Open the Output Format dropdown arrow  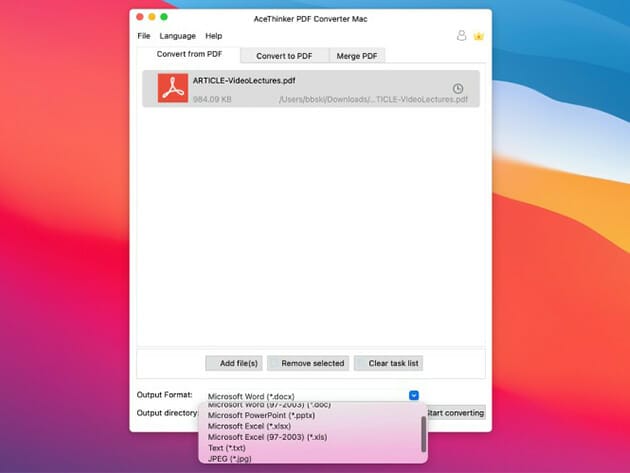click(x=414, y=395)
